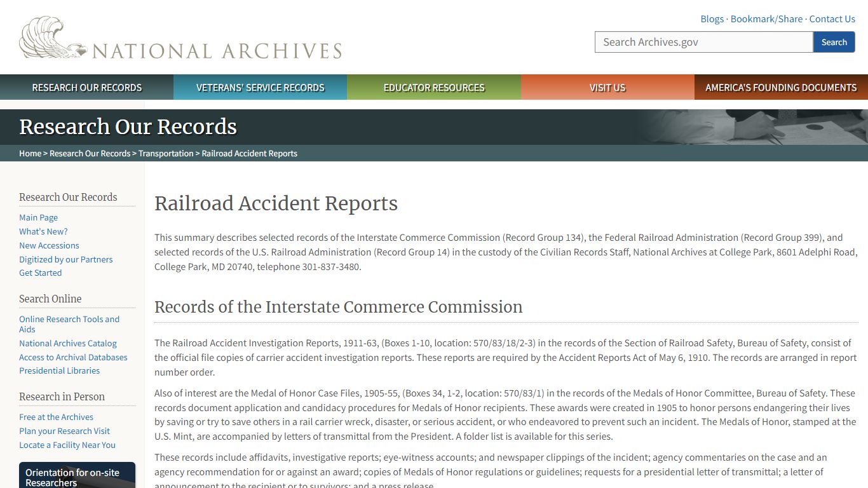Click the Research in Person sidebar heading
This screenshot has height=488, width=868.
pyautogui.click(x=62, y=396)
